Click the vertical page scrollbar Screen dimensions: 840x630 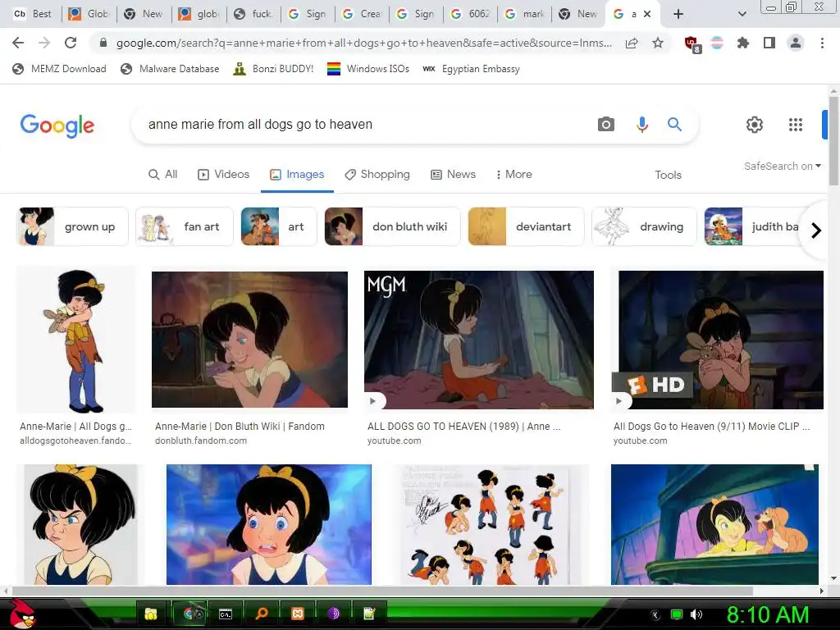833,140
